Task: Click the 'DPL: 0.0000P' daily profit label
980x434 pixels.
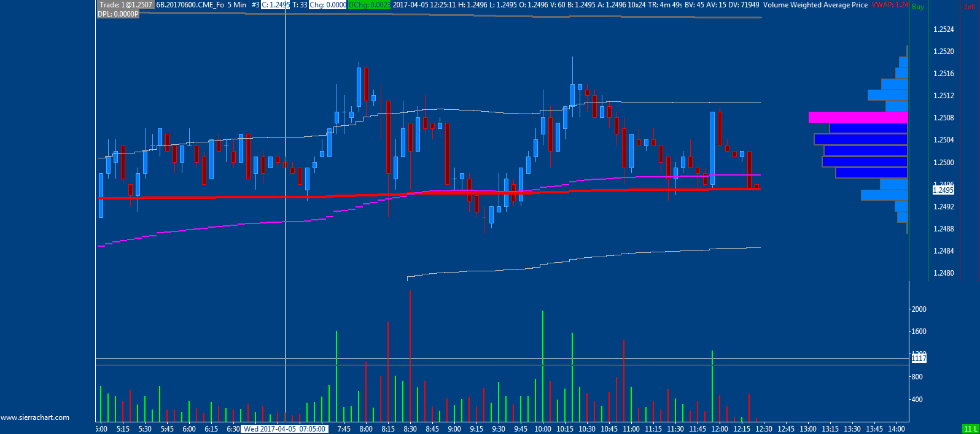Action: (x=119, y=14)
